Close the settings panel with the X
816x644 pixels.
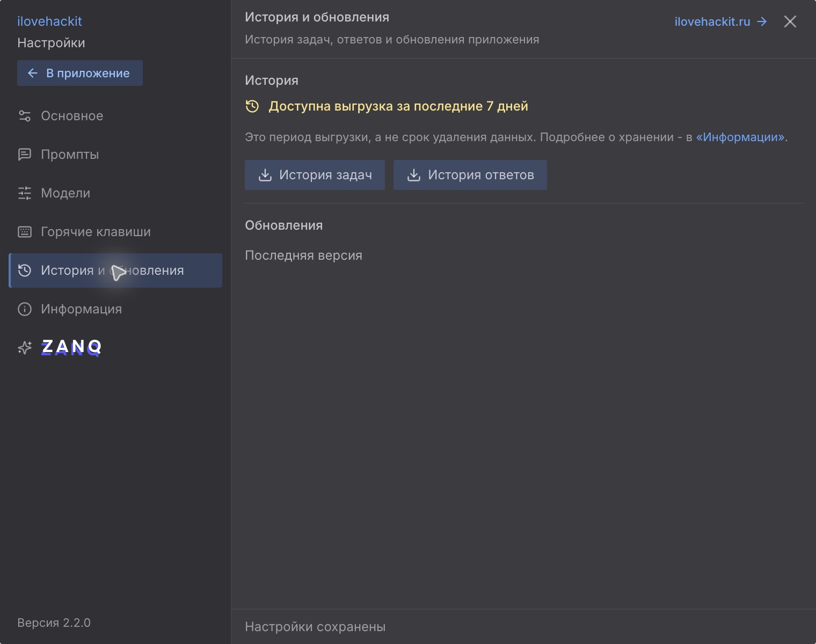point(790,21)
